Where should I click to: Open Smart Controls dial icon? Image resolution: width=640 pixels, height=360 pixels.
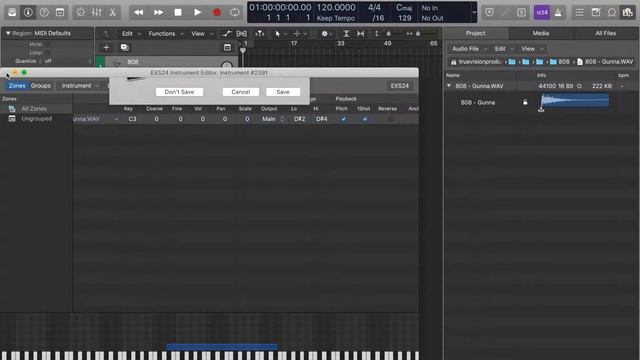(80, 12)
